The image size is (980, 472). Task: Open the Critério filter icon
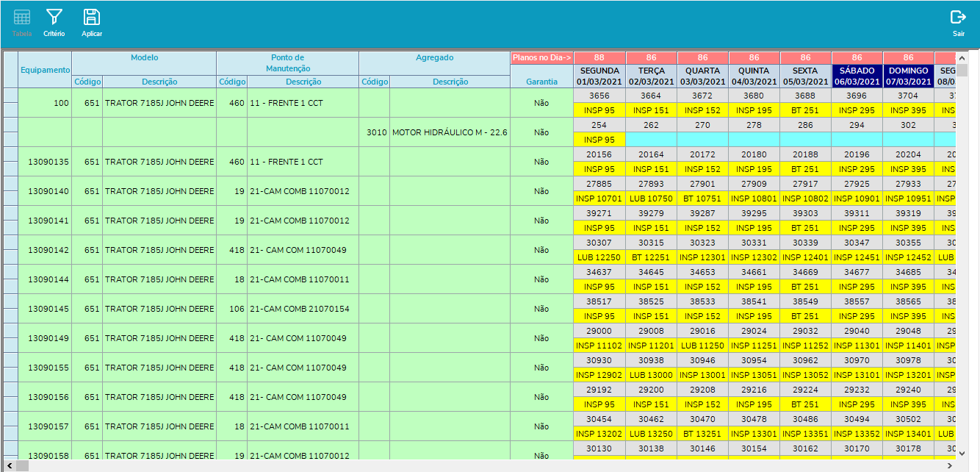[54, 23]
